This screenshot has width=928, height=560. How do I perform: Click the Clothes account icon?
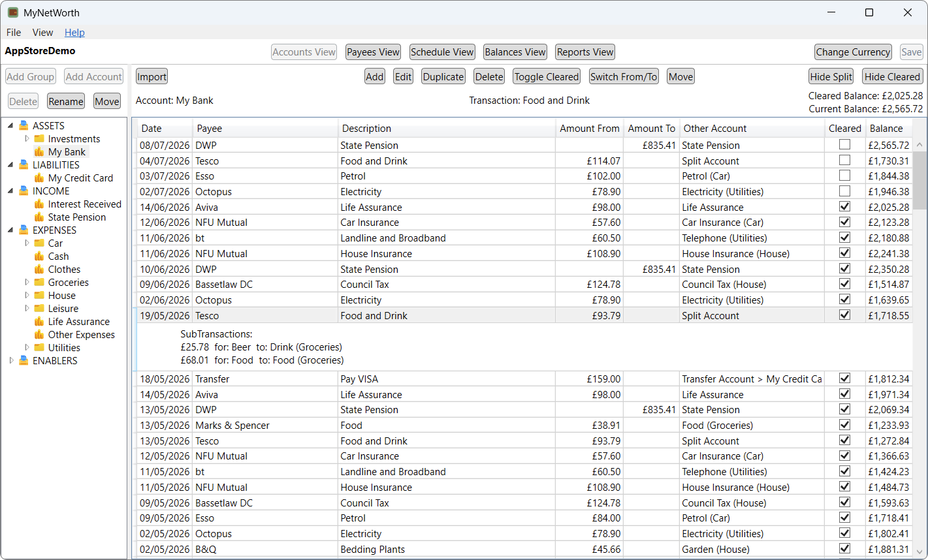[x=39, y=269]
